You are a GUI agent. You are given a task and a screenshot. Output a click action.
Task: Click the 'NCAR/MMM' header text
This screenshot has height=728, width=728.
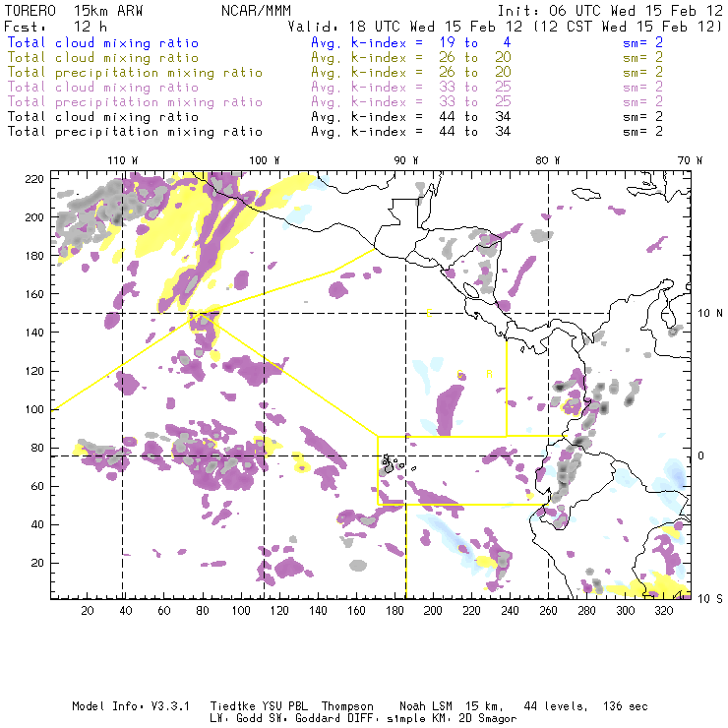256,10
